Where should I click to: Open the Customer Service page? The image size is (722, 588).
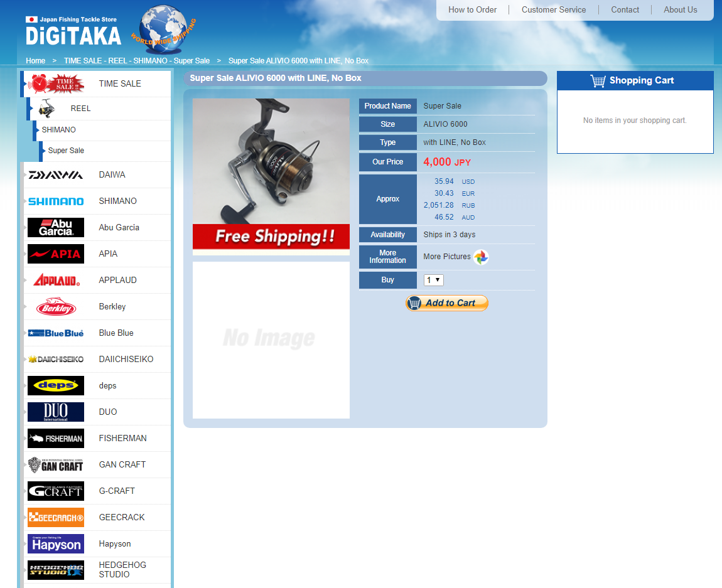554,9
